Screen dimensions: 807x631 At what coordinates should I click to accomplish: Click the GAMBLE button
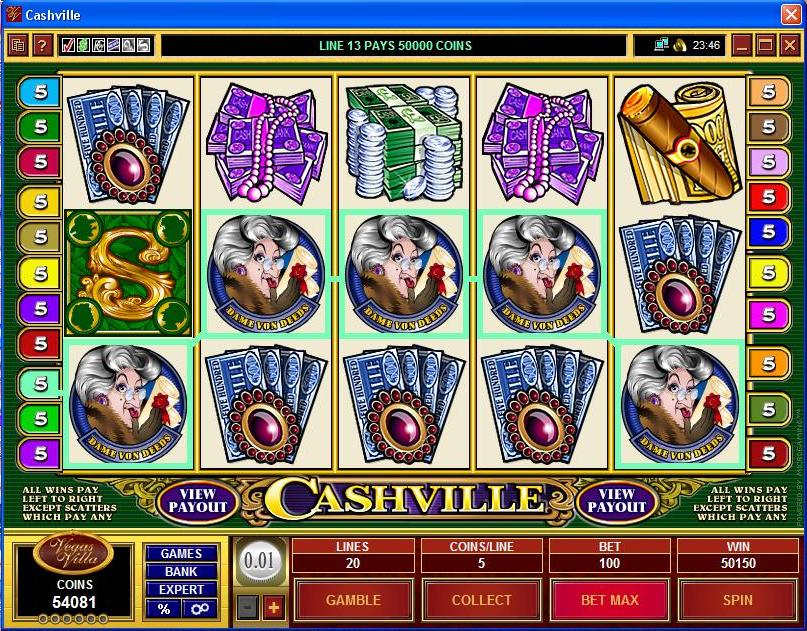click(353, 600)
